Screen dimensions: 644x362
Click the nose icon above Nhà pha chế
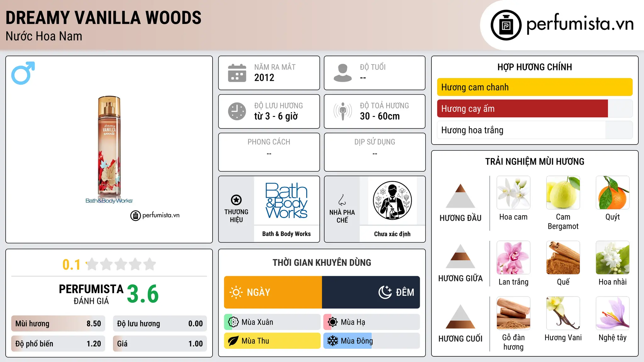pos(342,200)
